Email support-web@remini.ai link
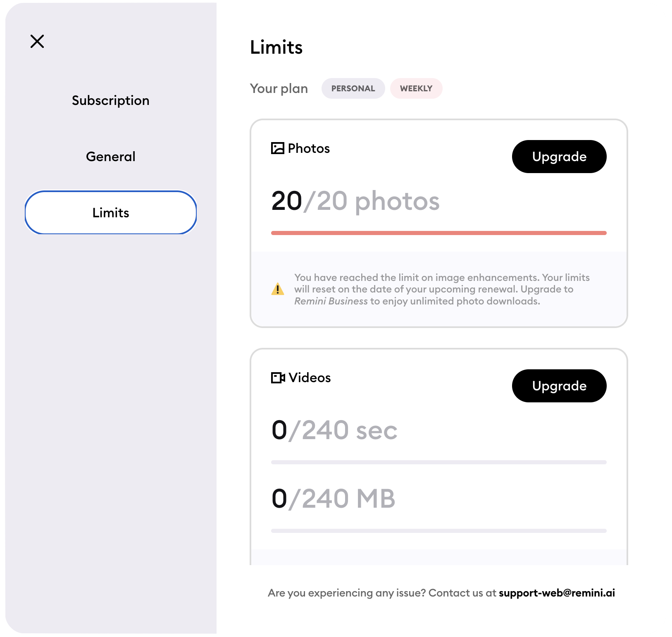Viewport: 672px width, 637px height. click(x=557, y=593)
